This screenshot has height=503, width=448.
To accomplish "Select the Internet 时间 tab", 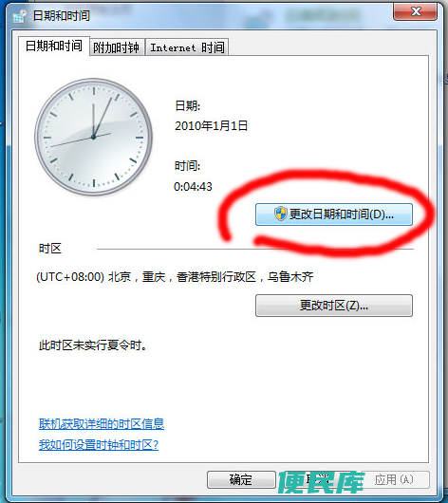I will [x=187, y=47].
